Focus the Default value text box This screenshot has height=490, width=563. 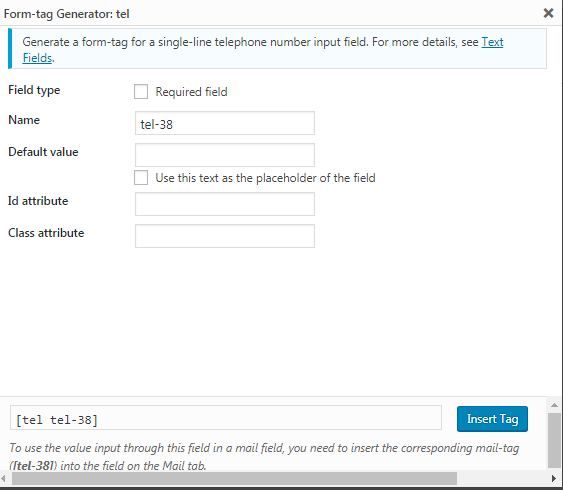click(x=225, y=155)
